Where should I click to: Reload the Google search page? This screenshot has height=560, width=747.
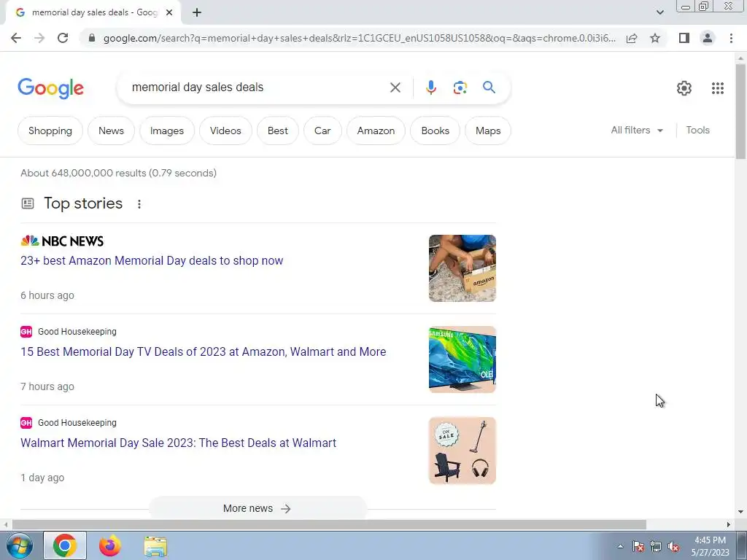click(63, 38)
